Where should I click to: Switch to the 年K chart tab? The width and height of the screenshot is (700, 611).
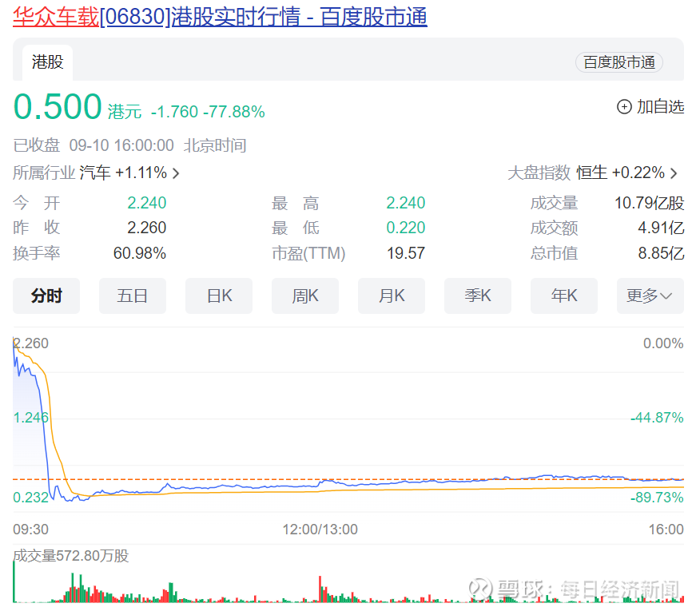point(564,296)
